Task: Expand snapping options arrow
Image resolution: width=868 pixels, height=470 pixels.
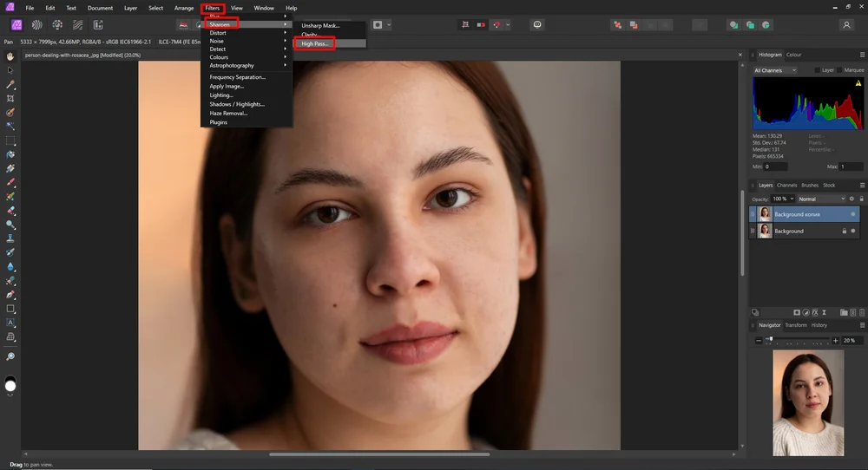Action: (x=508, y=25)
